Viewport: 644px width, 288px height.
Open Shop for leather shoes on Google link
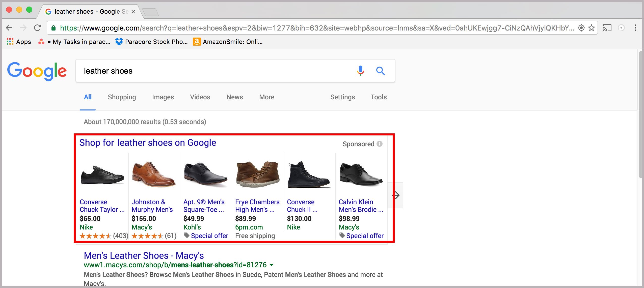click(148, 143)
